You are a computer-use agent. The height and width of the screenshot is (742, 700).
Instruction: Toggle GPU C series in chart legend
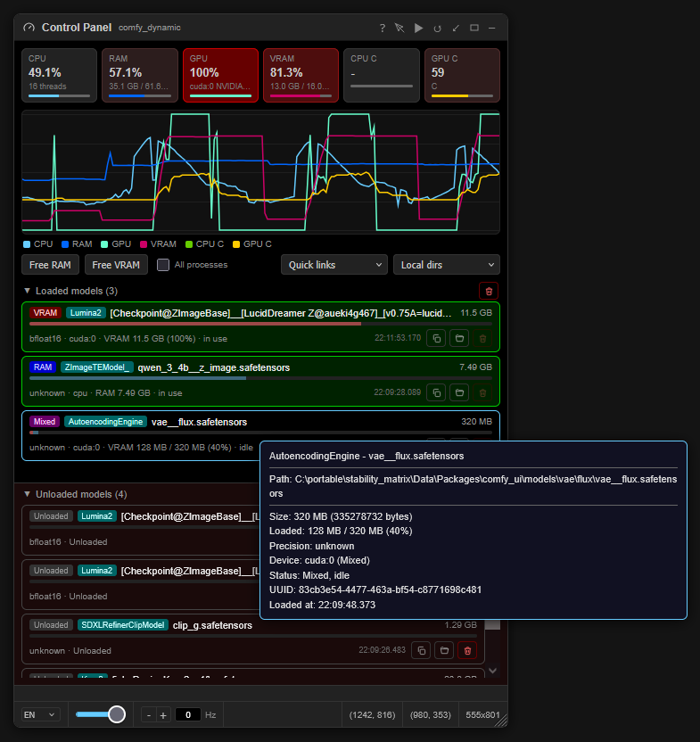[x=252, y=244]
